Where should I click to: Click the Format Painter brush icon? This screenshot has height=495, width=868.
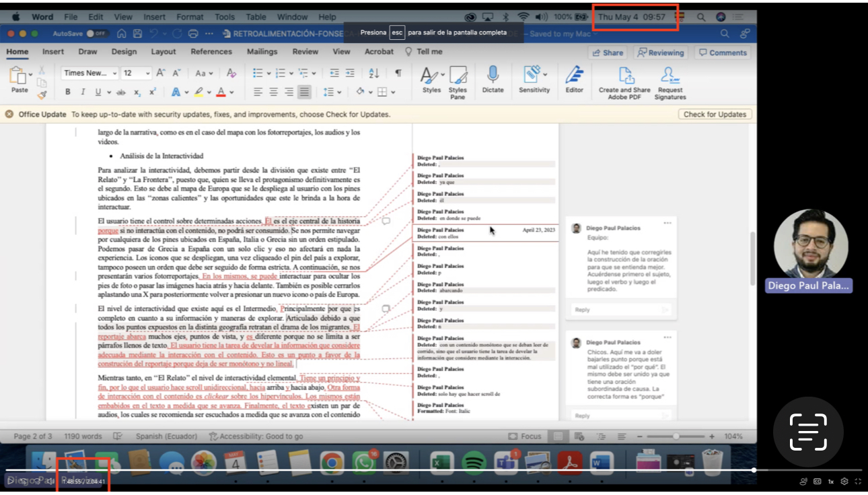(42, 94)
